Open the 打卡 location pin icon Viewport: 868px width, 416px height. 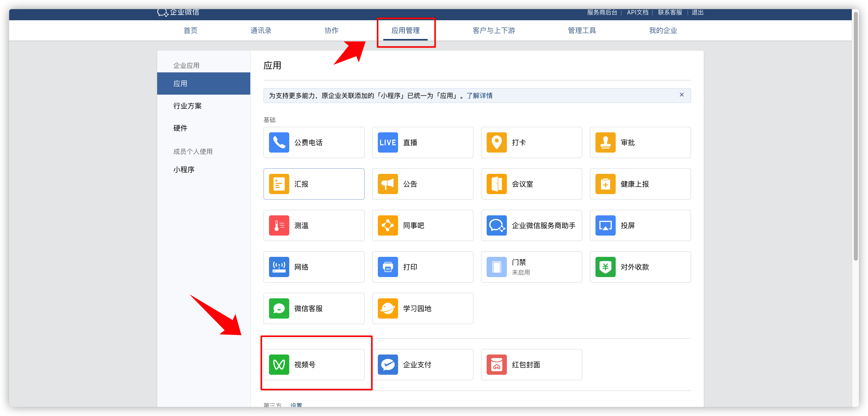point(496,142)
